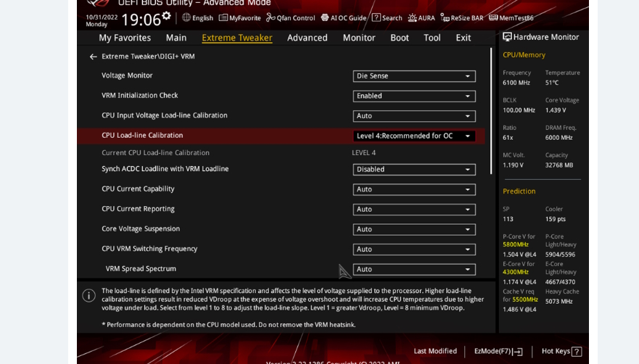Open Qfan Control fan icon
Viewport: 639px width, 364px height.
[271, 17]
